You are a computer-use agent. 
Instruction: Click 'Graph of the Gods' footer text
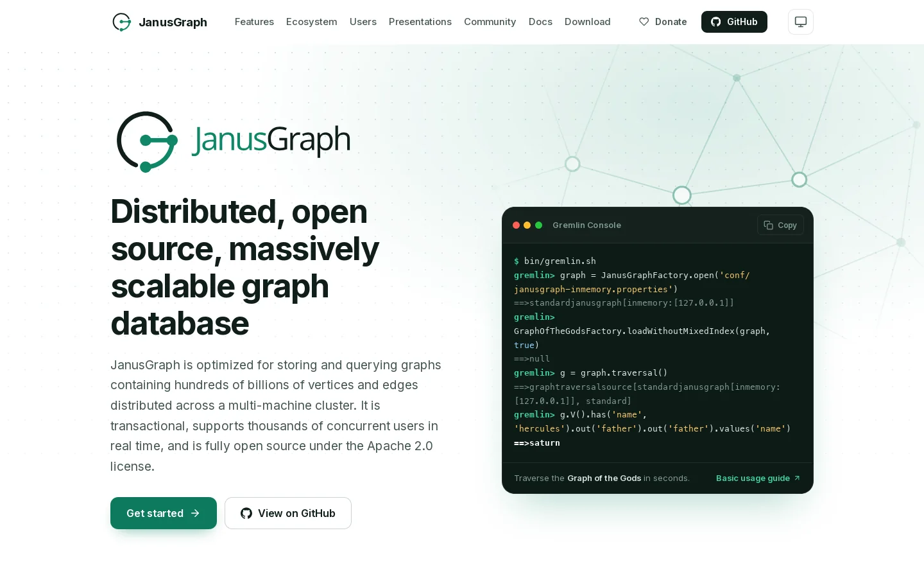click(604, 478)
